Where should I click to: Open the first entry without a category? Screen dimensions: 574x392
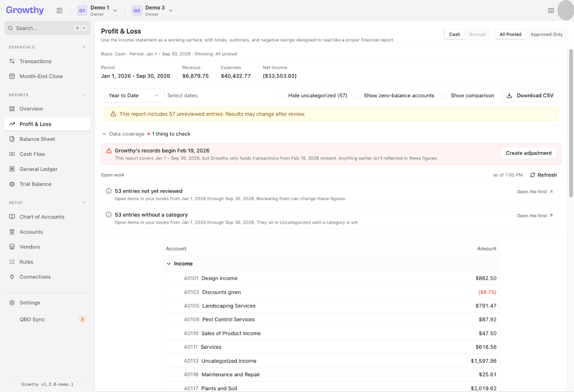535,216
